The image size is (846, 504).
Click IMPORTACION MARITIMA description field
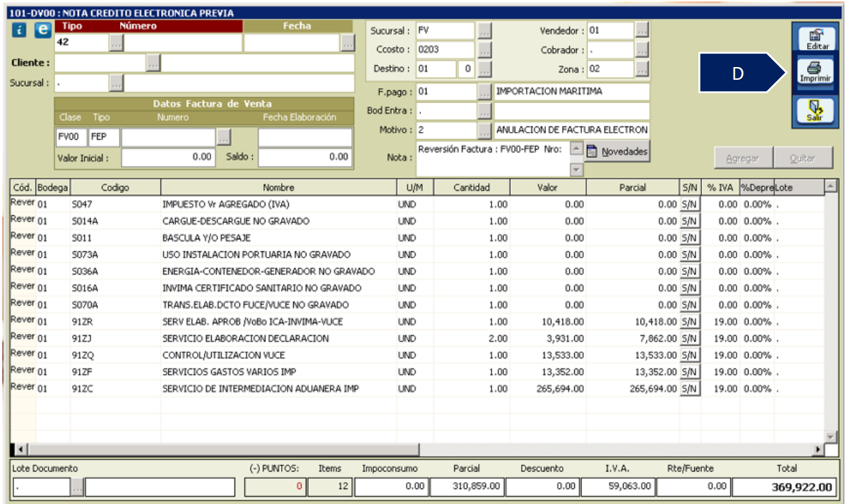pos(572,92)
